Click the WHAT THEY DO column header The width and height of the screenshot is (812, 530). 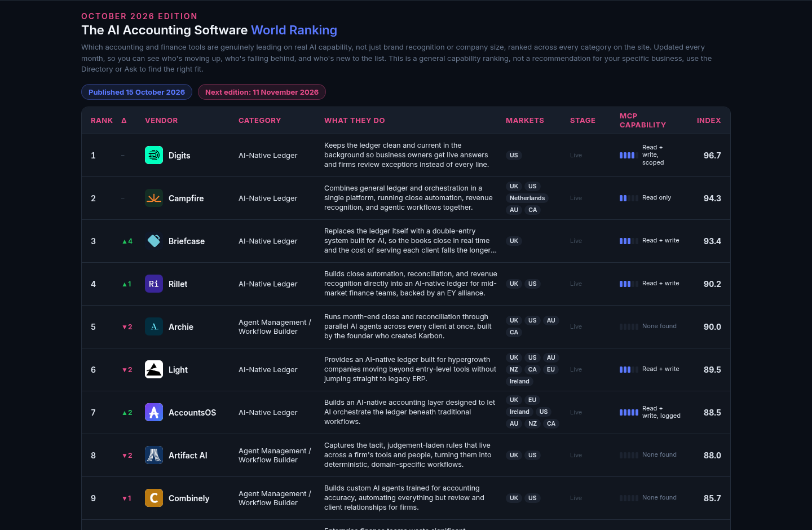click(355, 121)
